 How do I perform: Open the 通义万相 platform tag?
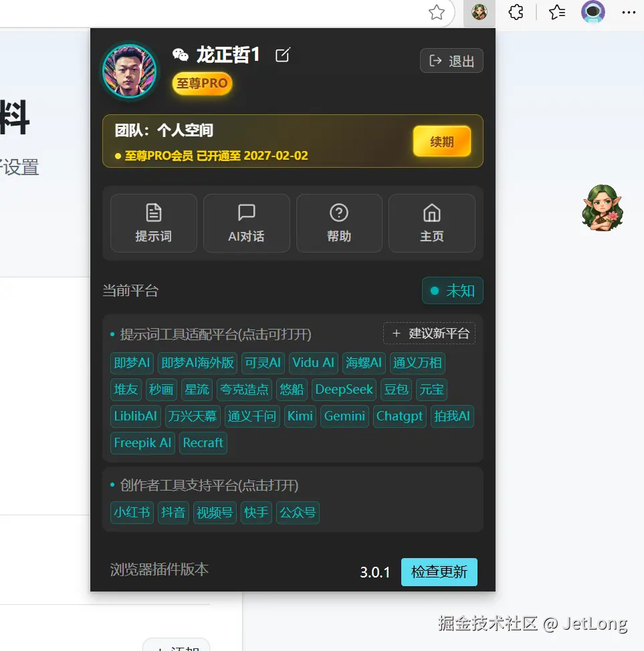coord(417,363)
